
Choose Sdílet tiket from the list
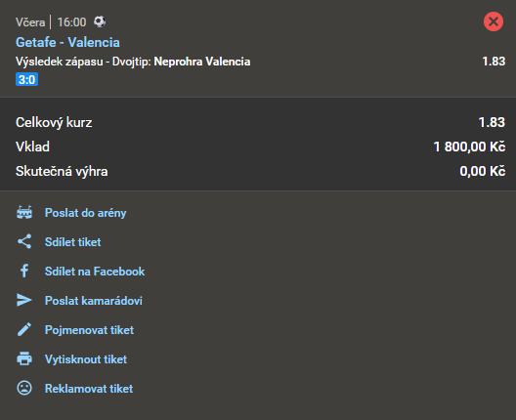click(72, 242)
